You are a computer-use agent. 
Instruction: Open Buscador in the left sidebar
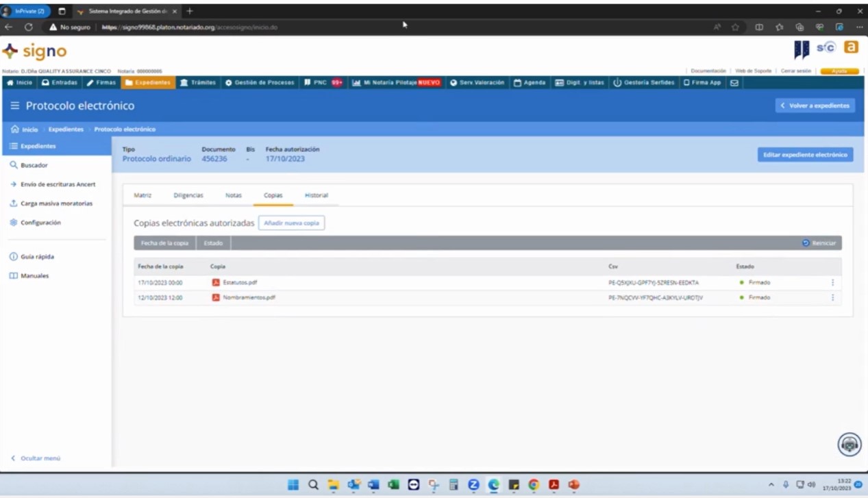point(34,165)
